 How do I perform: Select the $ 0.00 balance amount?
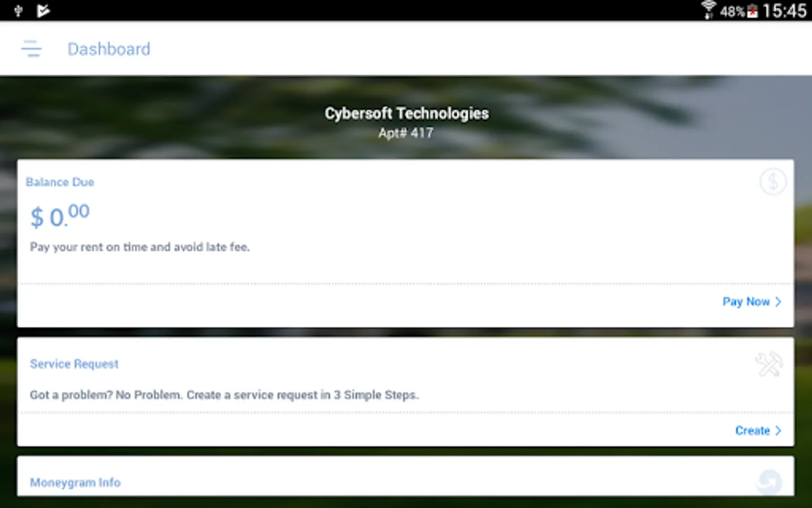click(x=60, y=216)
